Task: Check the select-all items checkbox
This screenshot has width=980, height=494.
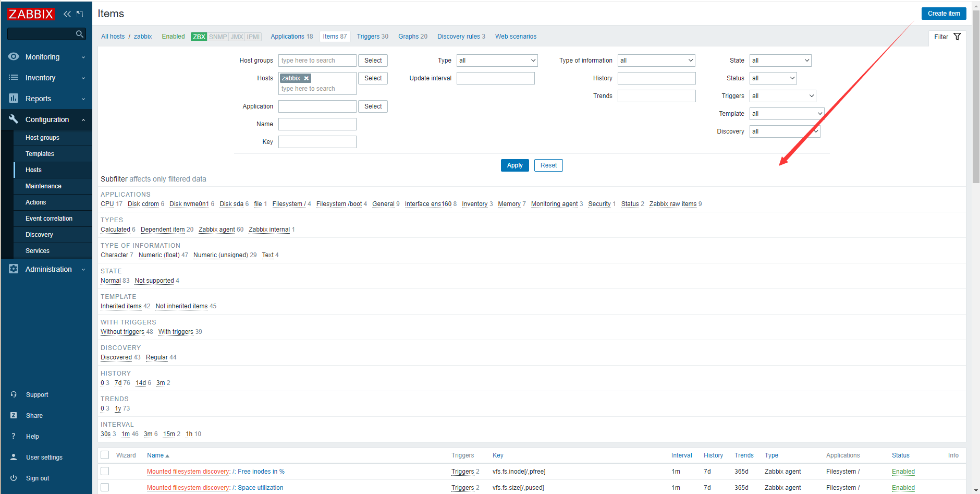Action: 105,455
